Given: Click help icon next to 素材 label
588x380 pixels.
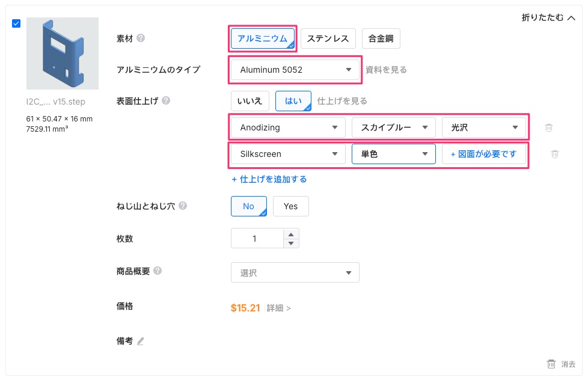Looking at the screenshot, I should pos(141,38).
